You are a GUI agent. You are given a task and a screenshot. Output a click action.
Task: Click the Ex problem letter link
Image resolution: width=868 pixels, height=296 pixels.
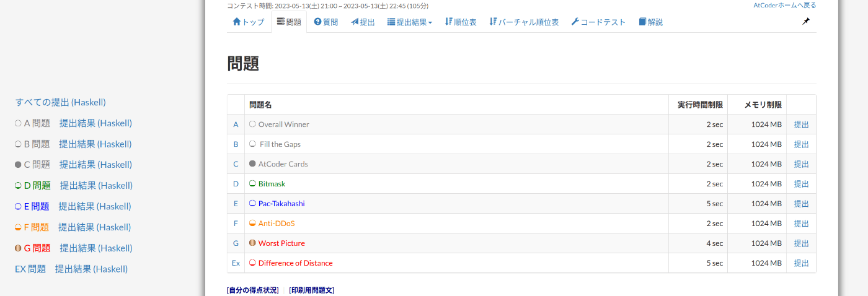(x=236, y=263)
